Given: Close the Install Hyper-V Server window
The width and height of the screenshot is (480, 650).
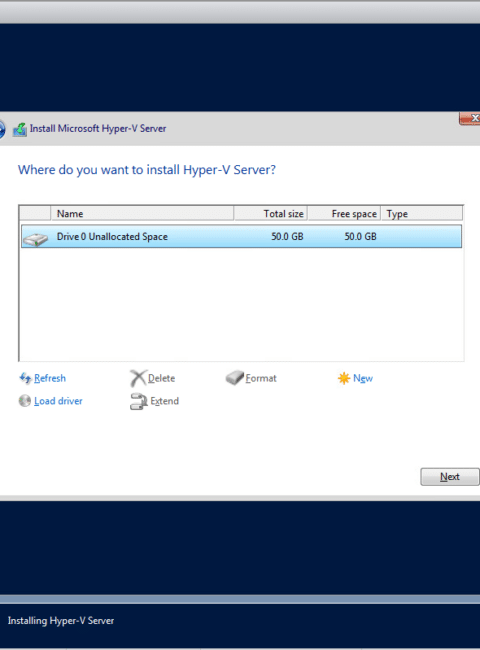Looking at the screenshot, I should tap(470, 118).
